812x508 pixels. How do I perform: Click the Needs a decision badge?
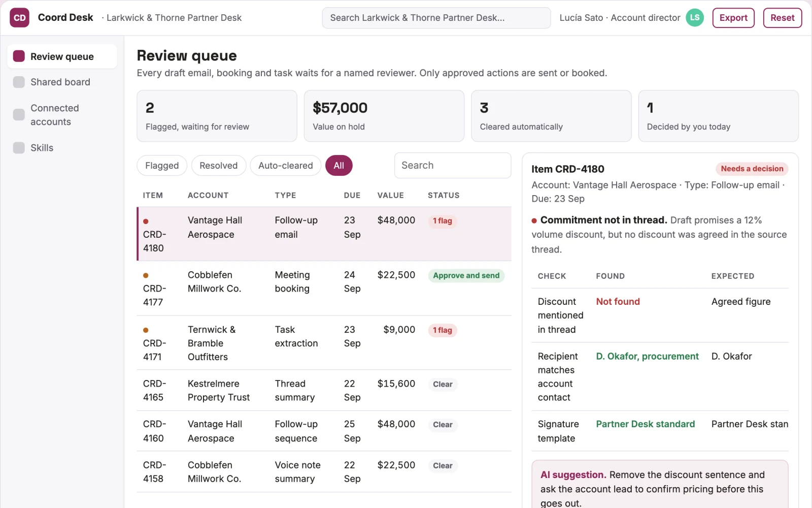[x=752, y=169]
